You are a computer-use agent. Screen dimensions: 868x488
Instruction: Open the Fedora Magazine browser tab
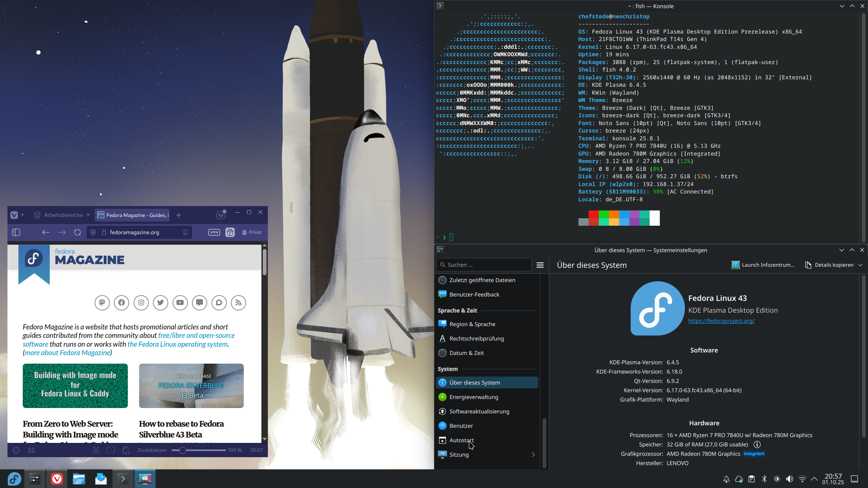[x=133, y=215]
